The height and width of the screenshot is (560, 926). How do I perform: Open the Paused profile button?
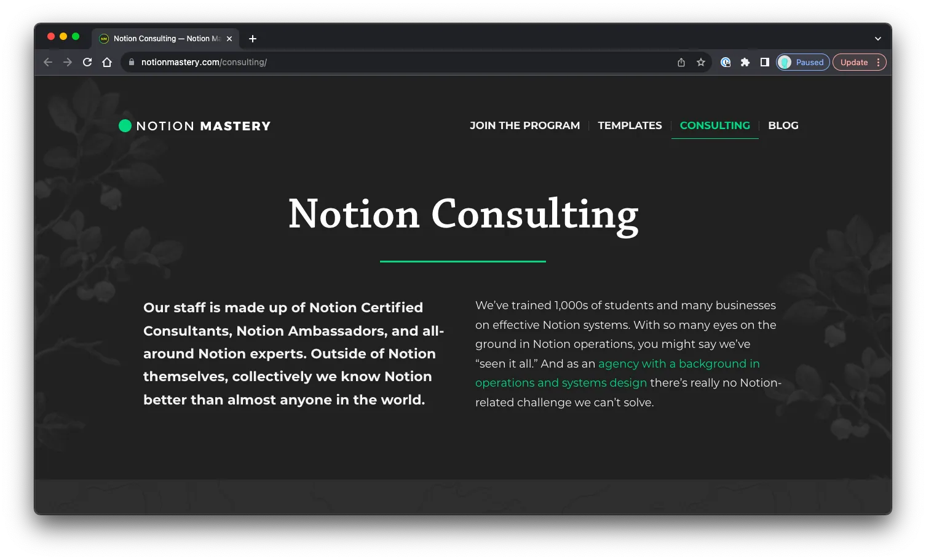click(x=803, y=62)
